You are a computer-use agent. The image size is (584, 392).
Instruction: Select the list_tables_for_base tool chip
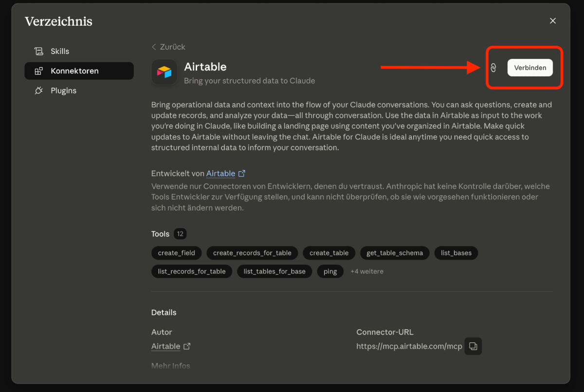point(274,271)
